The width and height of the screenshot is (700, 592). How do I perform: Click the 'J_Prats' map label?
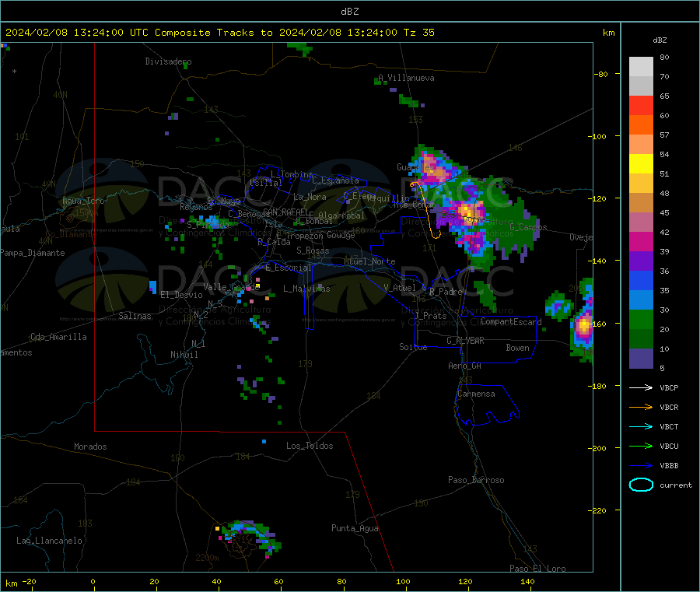pyautogui.click(x=430, y=316)
